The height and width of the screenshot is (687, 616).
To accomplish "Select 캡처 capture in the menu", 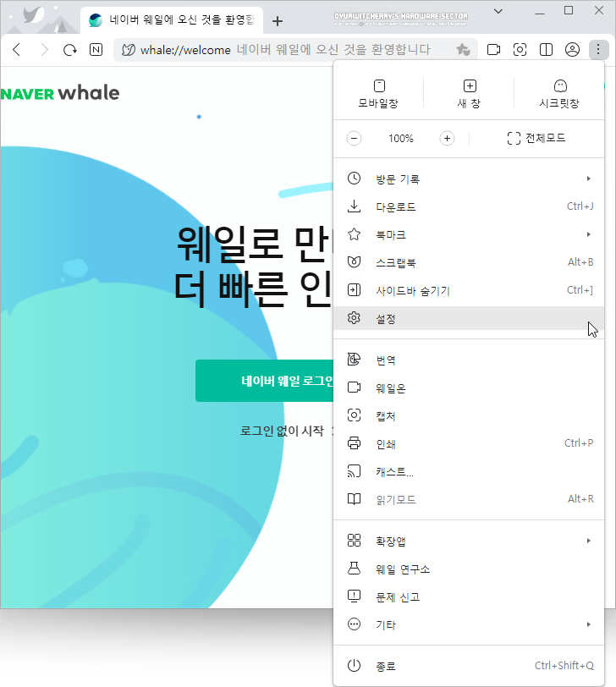I will (469, 415).
